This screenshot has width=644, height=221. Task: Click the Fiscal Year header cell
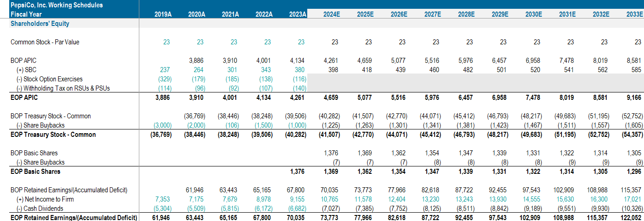click(25, 14)
